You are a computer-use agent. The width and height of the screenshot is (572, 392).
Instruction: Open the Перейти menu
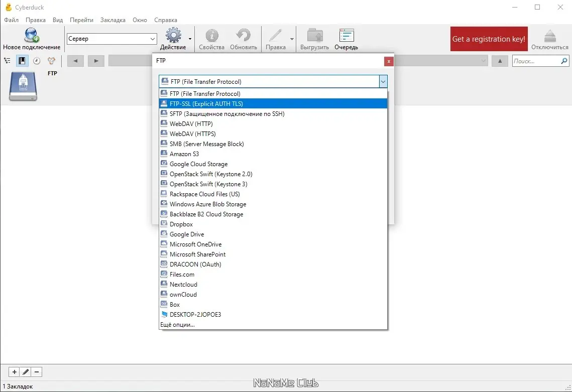81,20
